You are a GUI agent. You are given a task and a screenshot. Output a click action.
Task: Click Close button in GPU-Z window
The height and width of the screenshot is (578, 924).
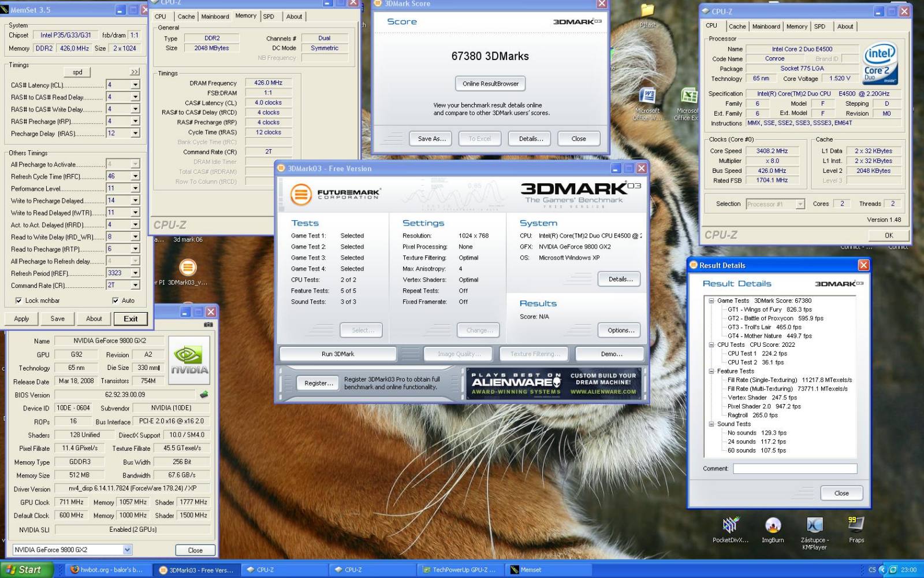[x=195, y=550]
